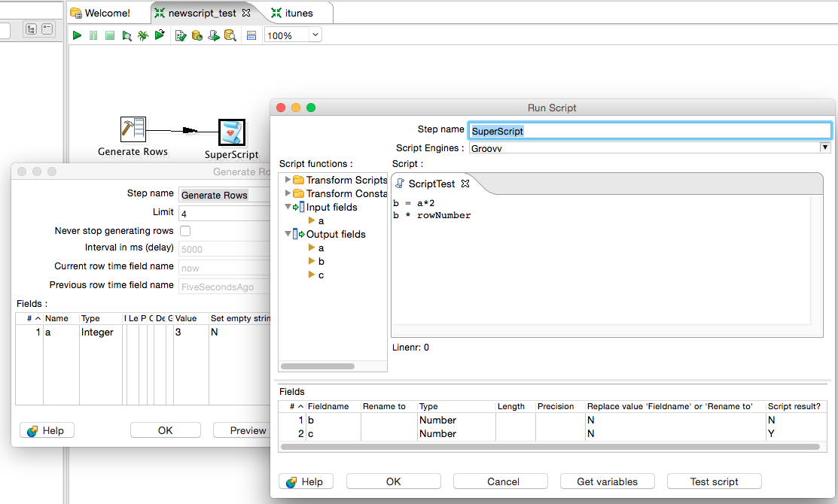Switch to the itunes tab

pyautogui.click(x=293, y=13)
